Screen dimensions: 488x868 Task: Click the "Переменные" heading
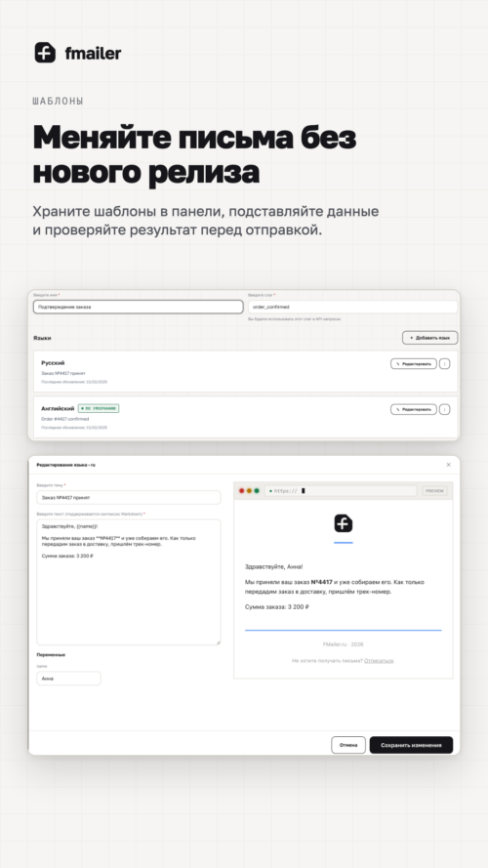[51, 655]
